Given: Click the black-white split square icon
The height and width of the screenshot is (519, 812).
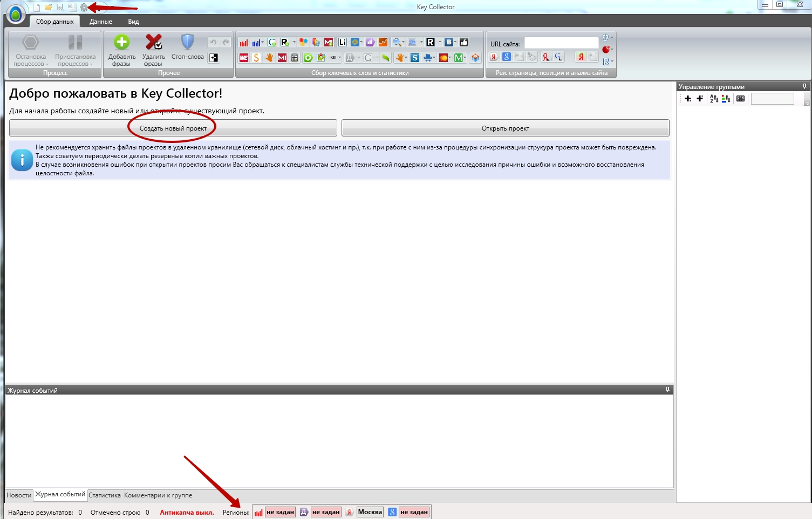Looking at the screenshot, I should (214, 58).
